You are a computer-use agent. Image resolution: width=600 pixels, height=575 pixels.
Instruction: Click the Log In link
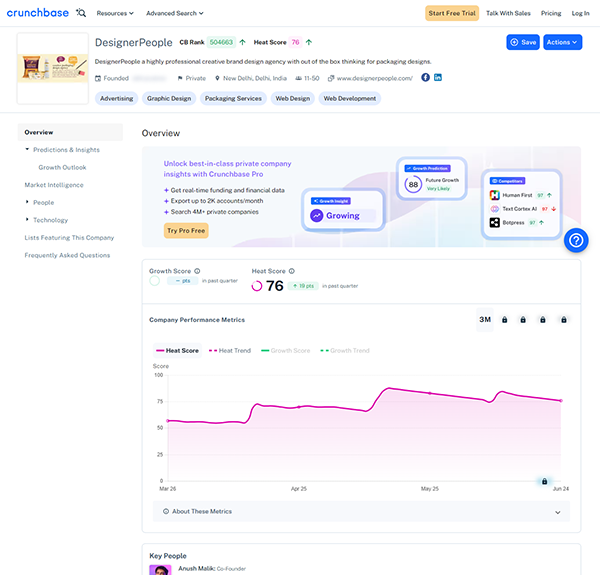coord(580,13)
